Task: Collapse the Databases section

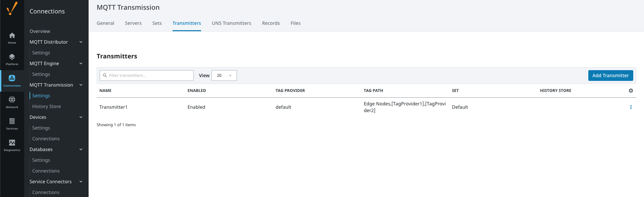Action: [x=81, y=149]
